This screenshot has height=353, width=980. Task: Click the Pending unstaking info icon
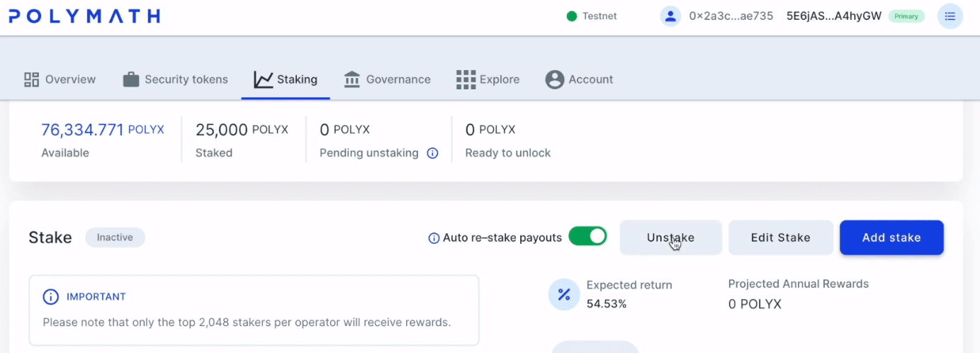[x=432, y=153]
